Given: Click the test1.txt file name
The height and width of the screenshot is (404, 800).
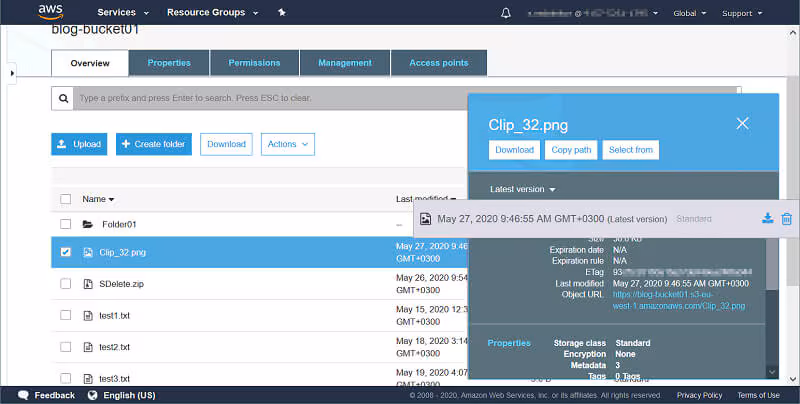Looking at the screenshot, I should click(114, 316).
